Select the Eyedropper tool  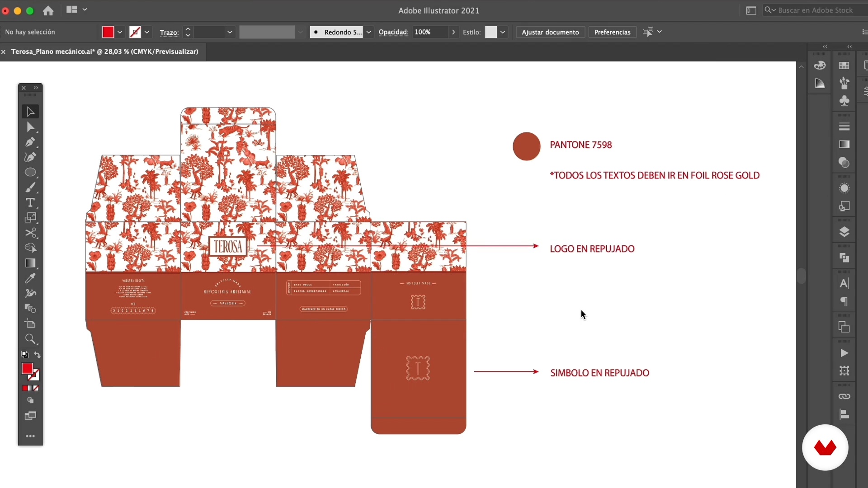(x=30, y=278)
